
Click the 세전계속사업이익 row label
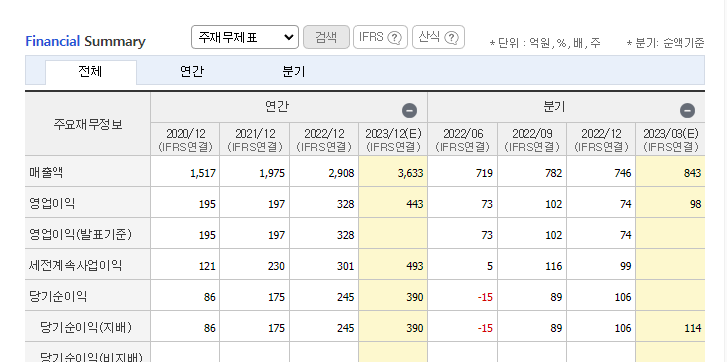75,266
